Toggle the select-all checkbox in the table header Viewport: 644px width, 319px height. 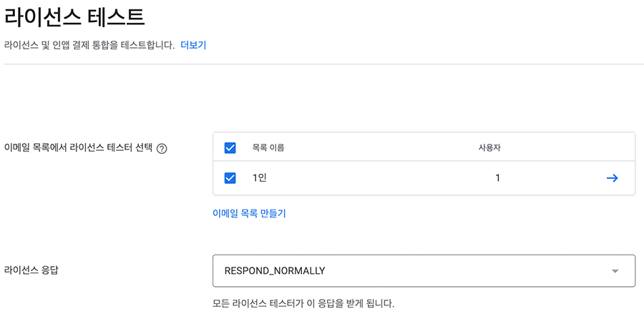230,148
